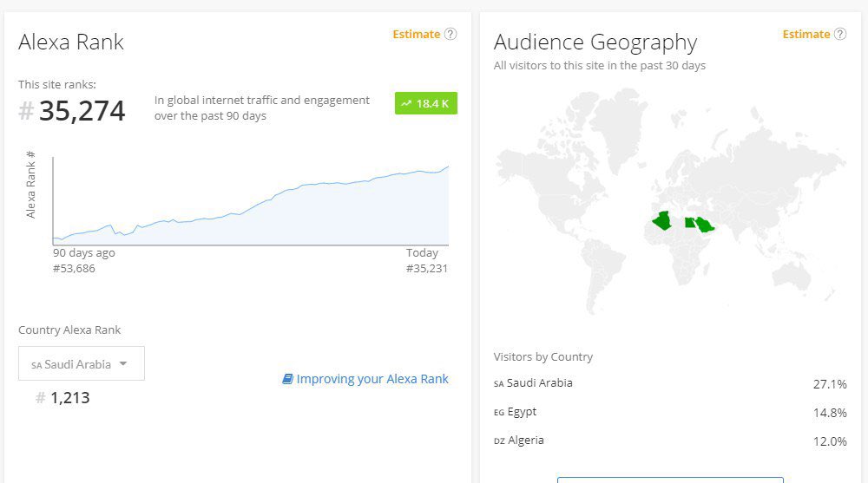Click the #35,231 current rank value
This screenshot has height=483, width=868.
pos(426,268)
